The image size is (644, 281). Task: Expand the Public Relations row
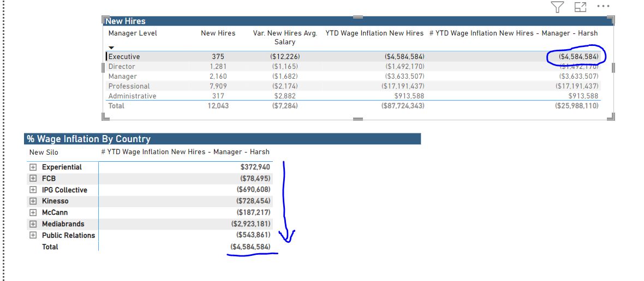[x=33, y=235]
